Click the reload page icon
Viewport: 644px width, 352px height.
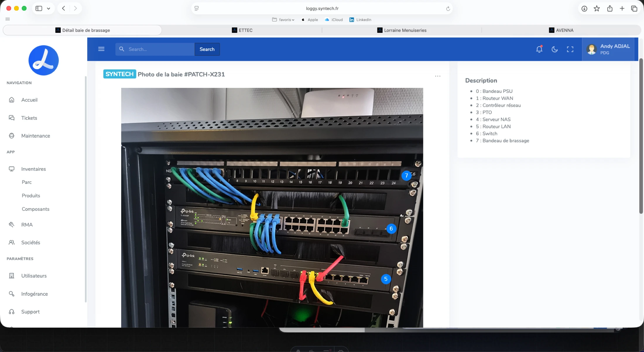click(x=448, y=8)
